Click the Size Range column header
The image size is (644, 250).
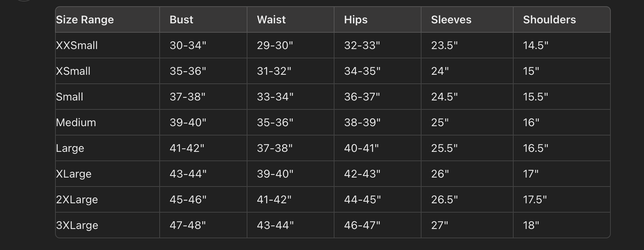(x=85, y=20)
